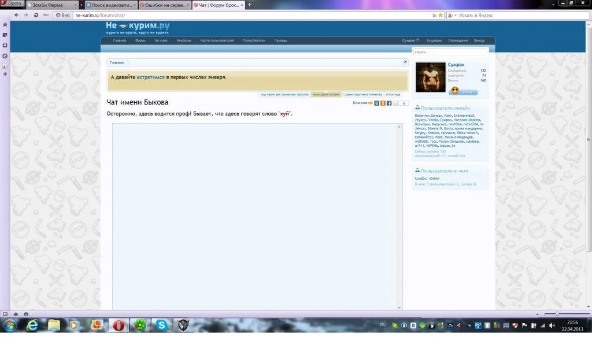Open Downloads panel in Opera sidebar
Viewport: 592px width, 364px height.
(5, 45)
